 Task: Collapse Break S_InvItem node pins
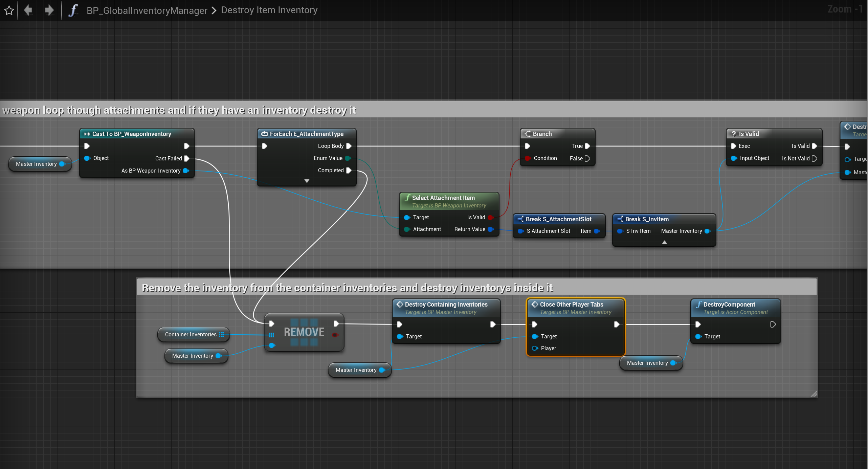click(665, 242)
